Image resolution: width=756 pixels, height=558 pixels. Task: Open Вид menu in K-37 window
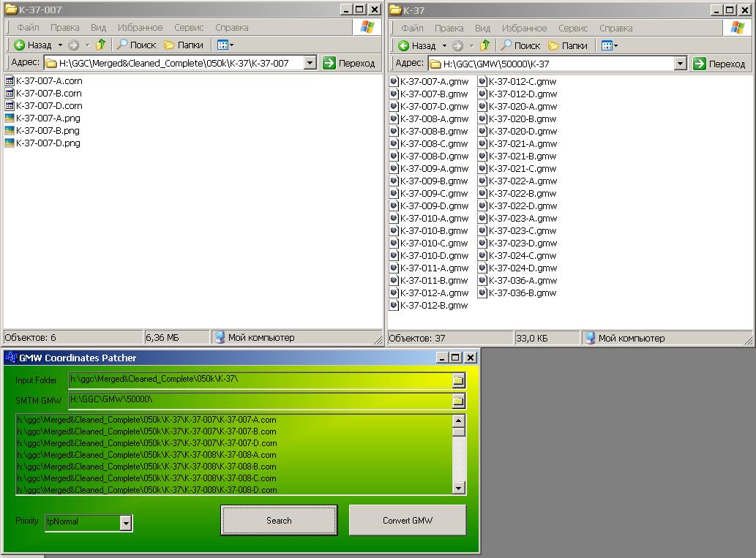[482, 28]
